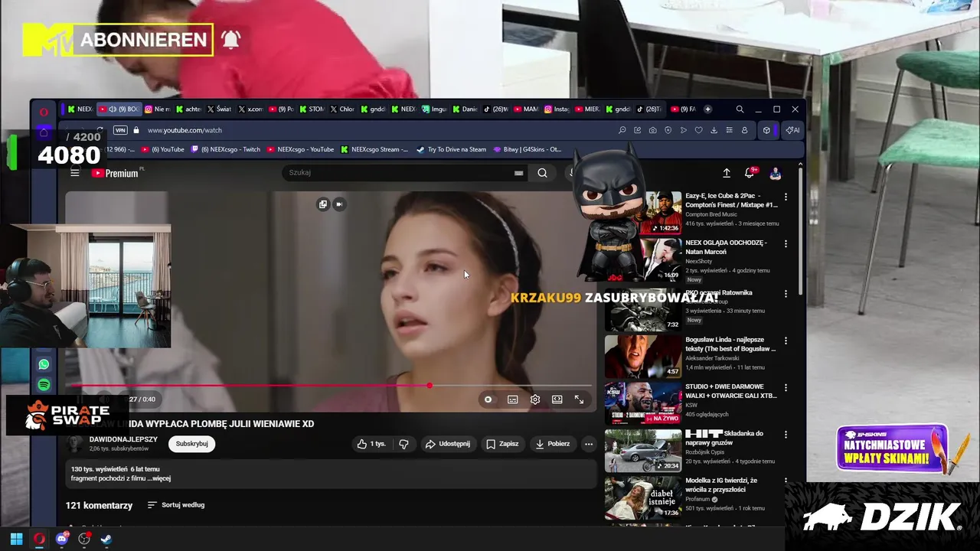The height and width of the screenshot is (551, 980).
Task: Open options menu for Bogusław Linda najlepsze teksty
Action: coord(786,341)
